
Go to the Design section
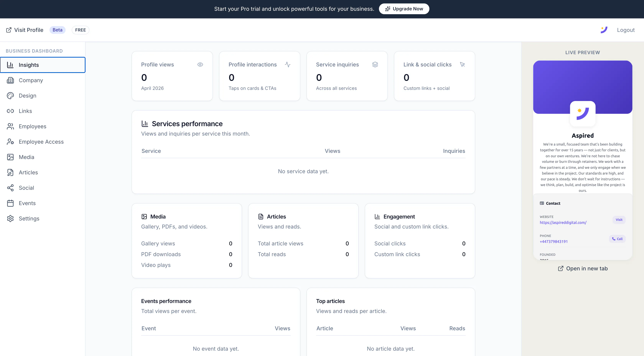click(x=43, y=96)
